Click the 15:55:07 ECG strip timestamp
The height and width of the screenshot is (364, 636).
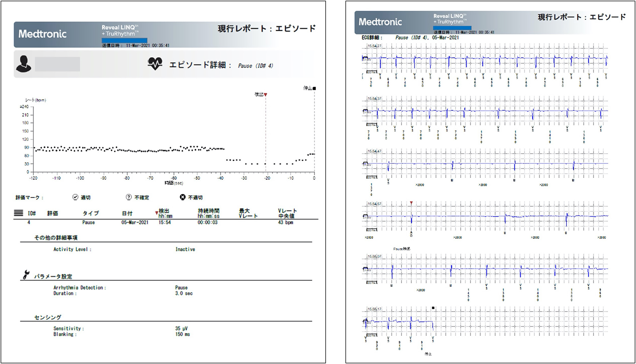click(x=375, y=256)
